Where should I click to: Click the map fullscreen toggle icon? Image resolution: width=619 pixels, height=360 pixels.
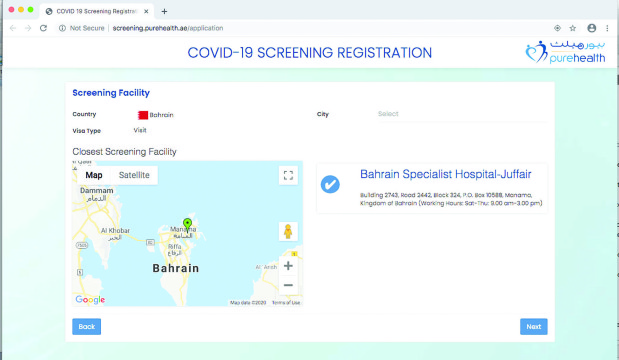(288, 175)
